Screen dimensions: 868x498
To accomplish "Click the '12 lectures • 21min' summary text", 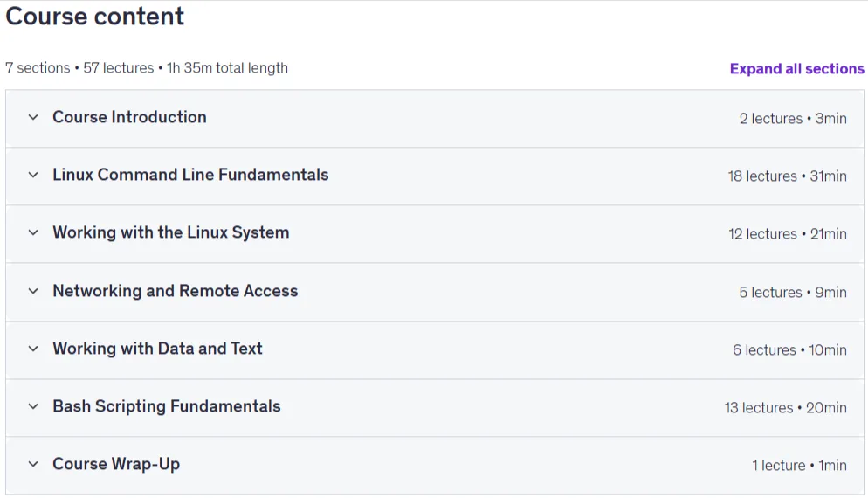I will pyautogui.click(x=787, y=234).
